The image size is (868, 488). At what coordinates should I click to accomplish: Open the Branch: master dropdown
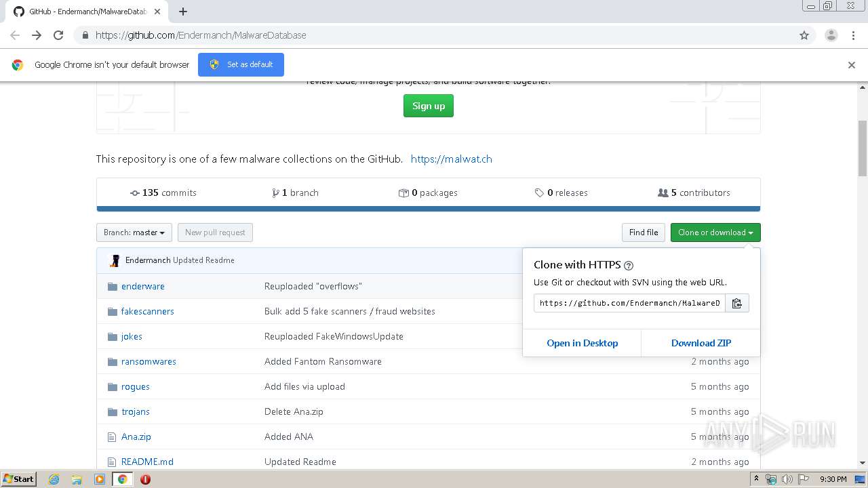[134, 232]
